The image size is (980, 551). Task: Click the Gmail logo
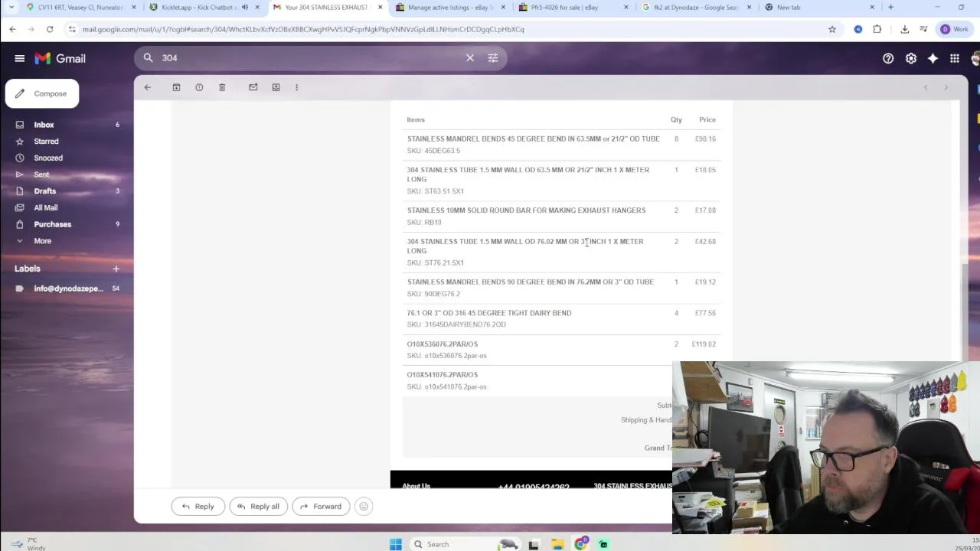pos(60,58)
